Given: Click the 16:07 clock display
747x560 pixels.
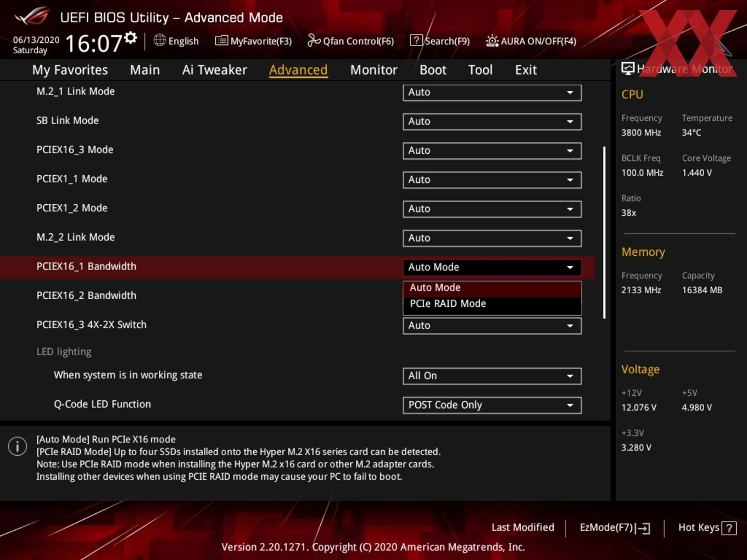Looking at the screenshot, I should 93,43.
